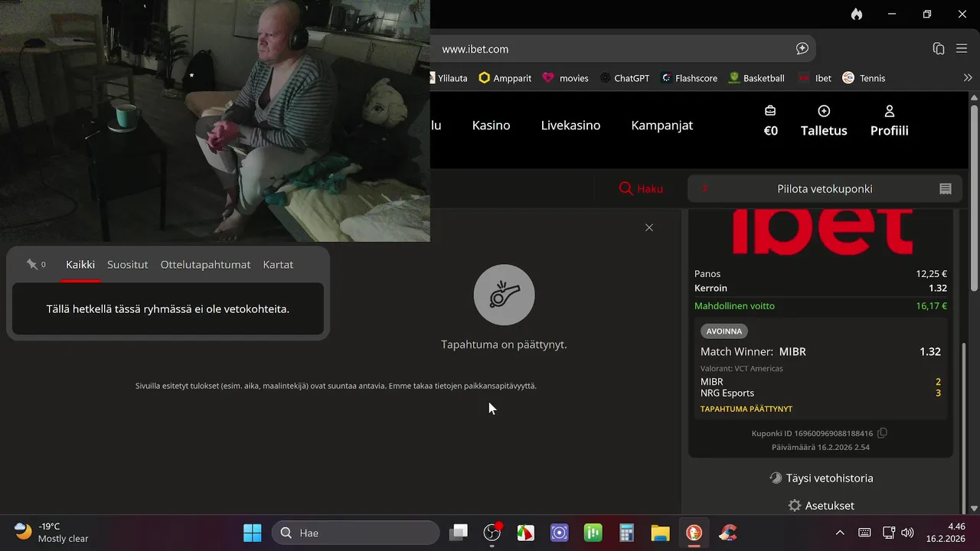Open the green bars taskbar app
The image size is (980, 551).
click(x=593, y=533)
